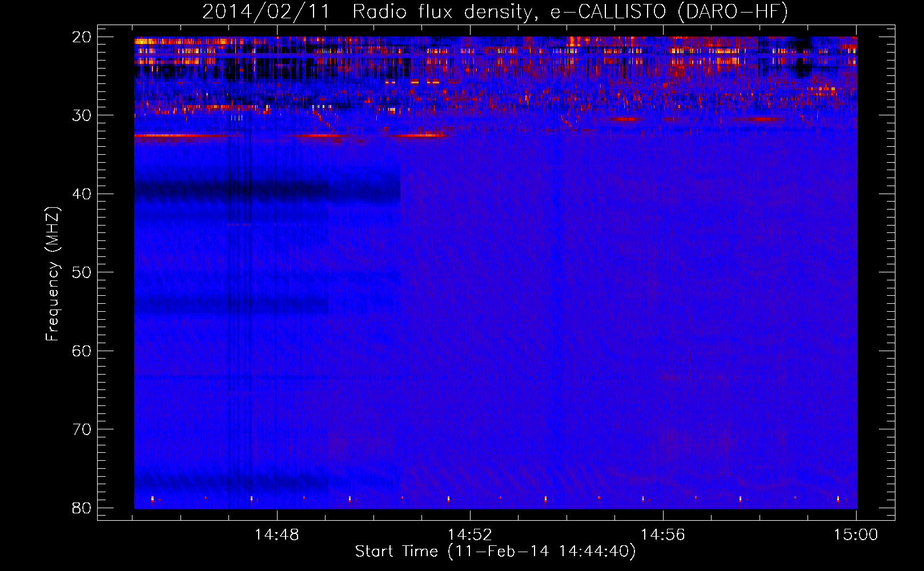Click the 70 MHz tick label

coord(82,429)
